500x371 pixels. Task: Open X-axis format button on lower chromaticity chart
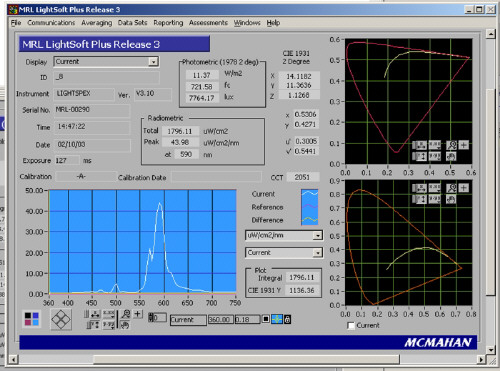point(435,188)
